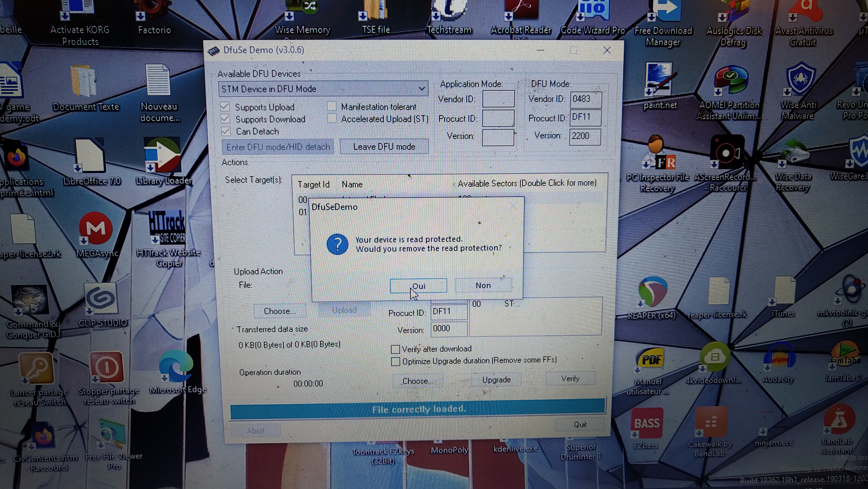Click the File correctly loaded progress bar

[418, 409]
